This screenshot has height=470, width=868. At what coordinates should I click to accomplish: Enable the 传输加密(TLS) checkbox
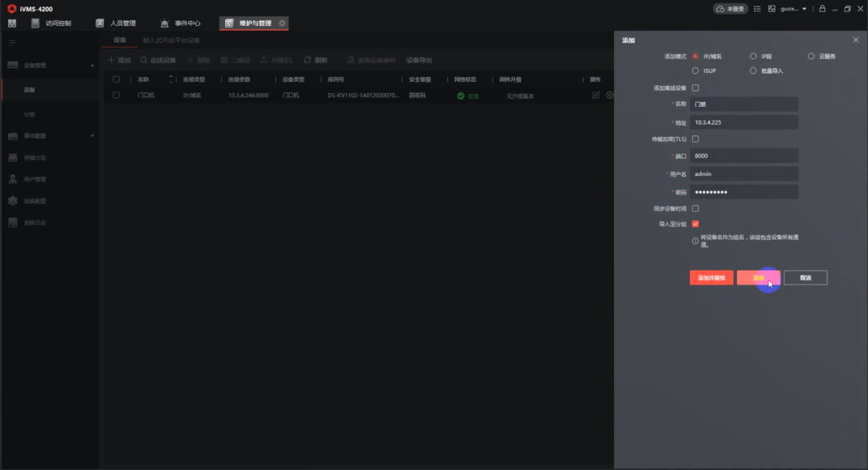(x=695, y=139)
